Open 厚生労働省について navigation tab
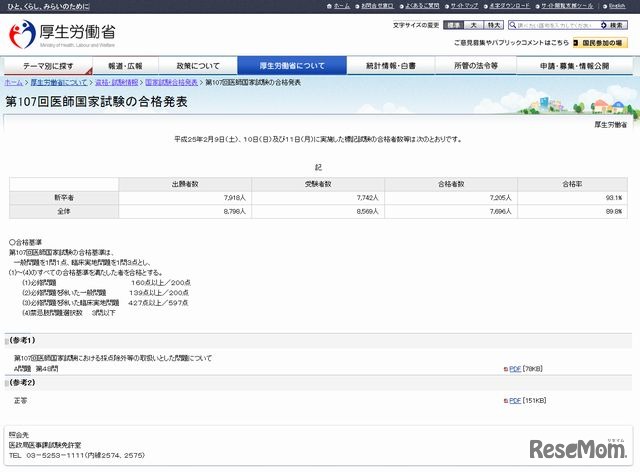Image resolution: width=640 pixels, height=472 pixels. pyautogui.click(x=292, y=65)
